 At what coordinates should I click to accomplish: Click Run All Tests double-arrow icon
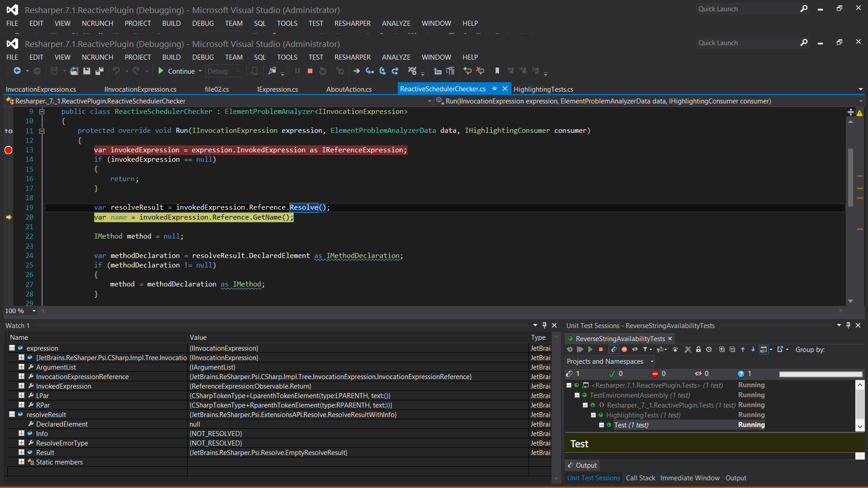pyautogui.click(x=580, y=349)
